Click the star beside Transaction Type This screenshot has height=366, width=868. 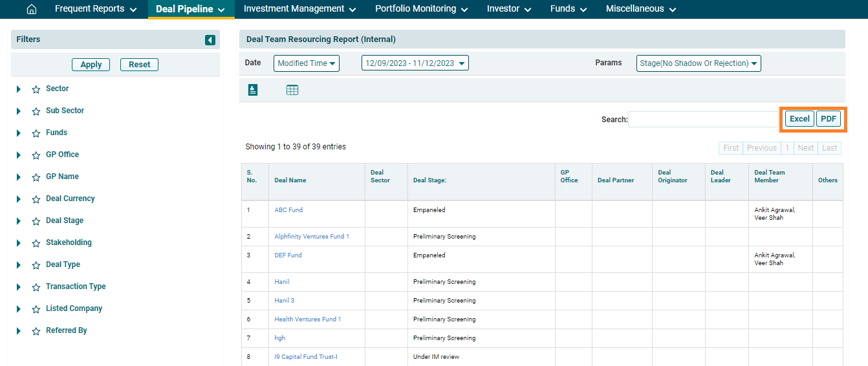tap(36, 287)
